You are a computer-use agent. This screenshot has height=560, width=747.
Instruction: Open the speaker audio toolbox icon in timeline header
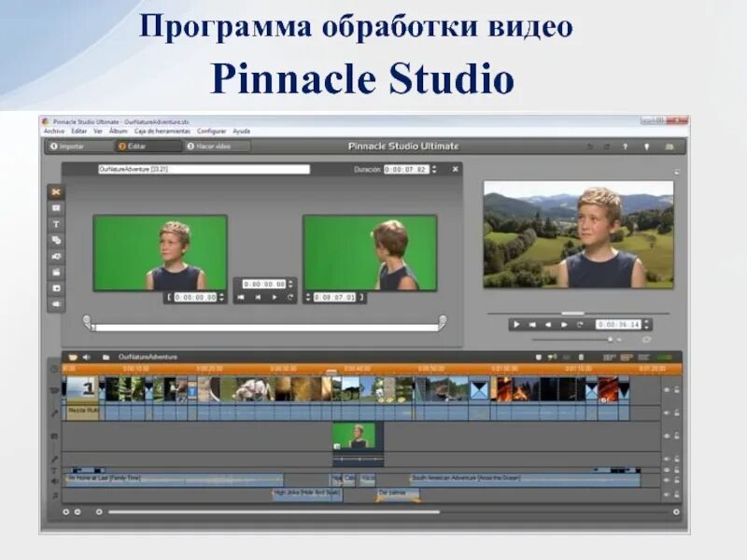pos(87,357)
